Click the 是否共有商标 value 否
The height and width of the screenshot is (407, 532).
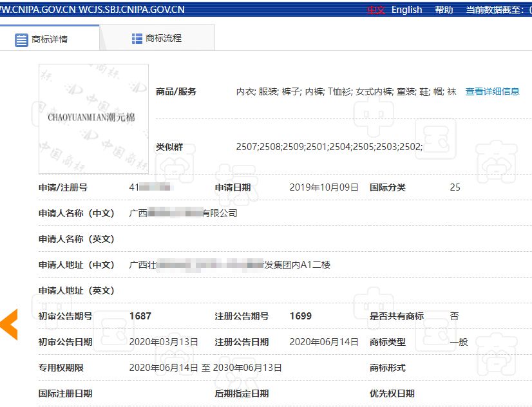click(455, 316)
